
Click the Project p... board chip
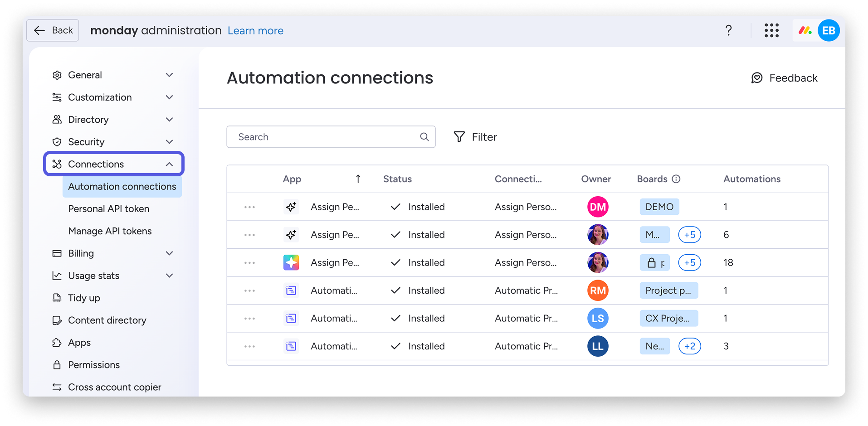pos(669,290)
